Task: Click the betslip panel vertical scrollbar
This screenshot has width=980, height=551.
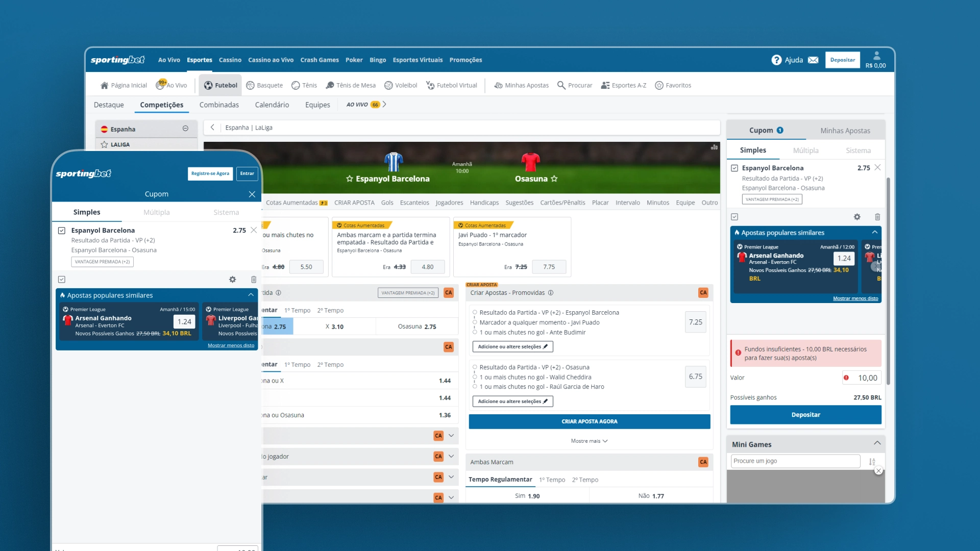Action: 888,281
